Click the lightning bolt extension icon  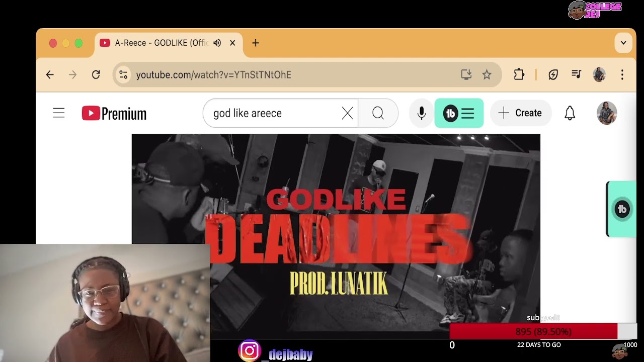[x=553, y=75]
